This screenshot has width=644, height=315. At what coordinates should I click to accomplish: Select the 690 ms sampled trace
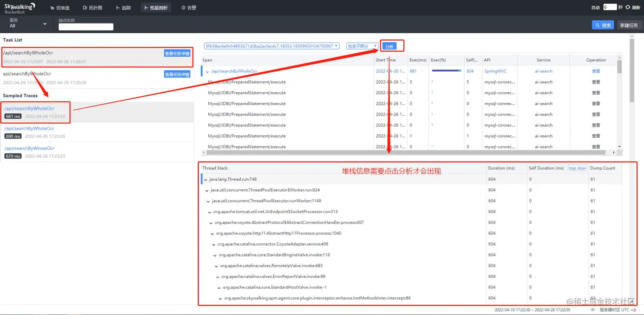coord(97,132)
